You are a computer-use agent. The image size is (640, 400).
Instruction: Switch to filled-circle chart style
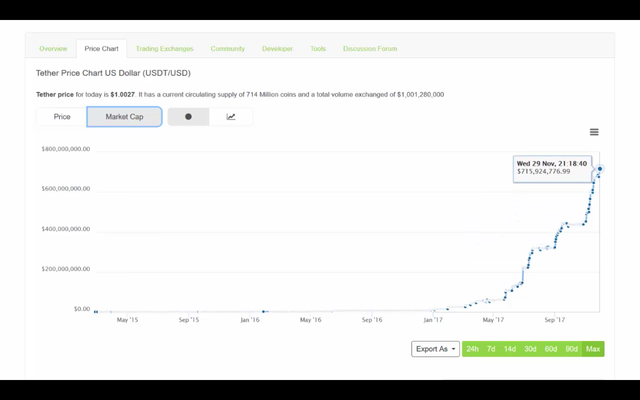[x=188, y=117]
